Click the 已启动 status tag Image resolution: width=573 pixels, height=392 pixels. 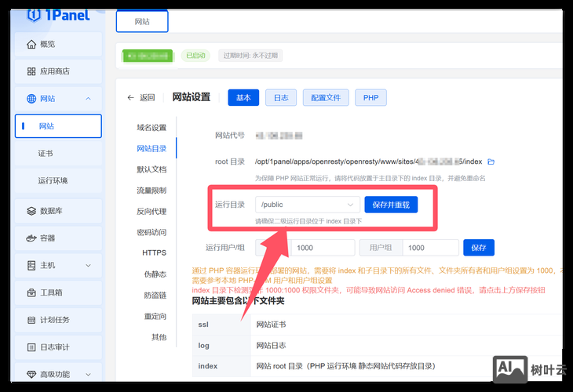click(x=196, y=56)
